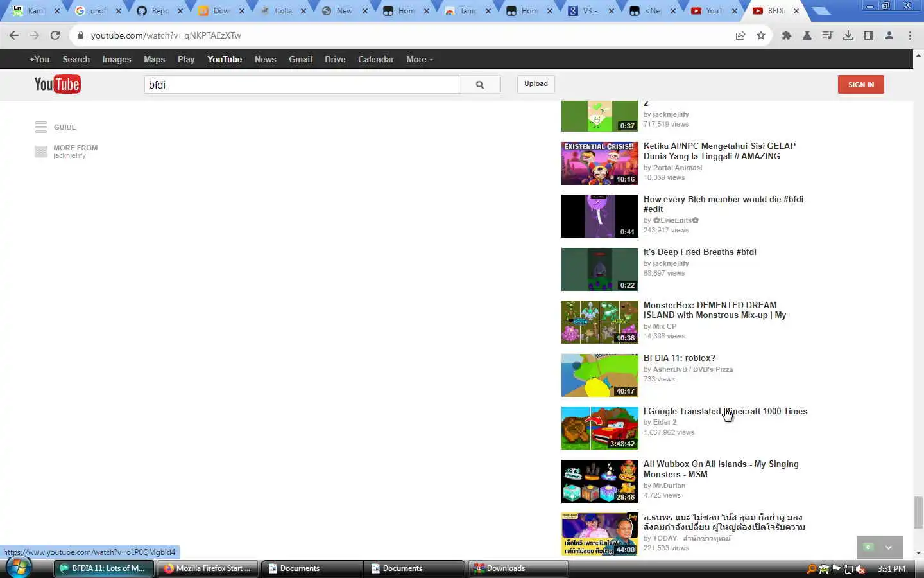924x578 pixels.
Task: Open Play in Google bar
Action: (x=186, y=59)
